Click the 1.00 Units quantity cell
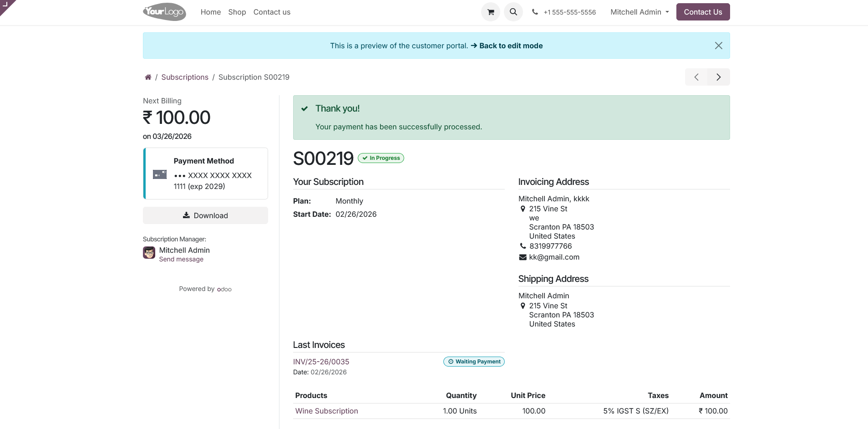The width and height of the screenshot is (868, 429). pos(460,411)
